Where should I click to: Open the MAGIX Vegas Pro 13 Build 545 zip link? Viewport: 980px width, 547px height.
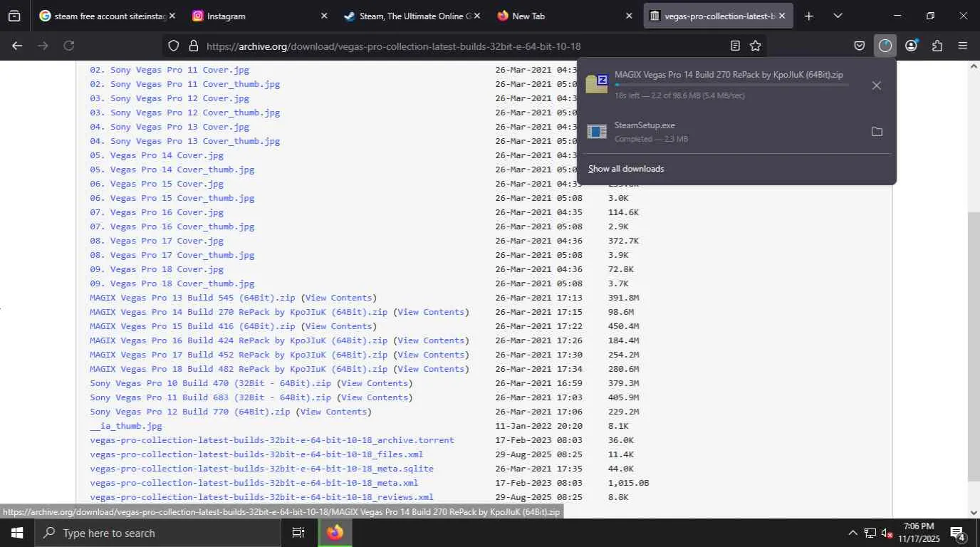tap(192, 298)
